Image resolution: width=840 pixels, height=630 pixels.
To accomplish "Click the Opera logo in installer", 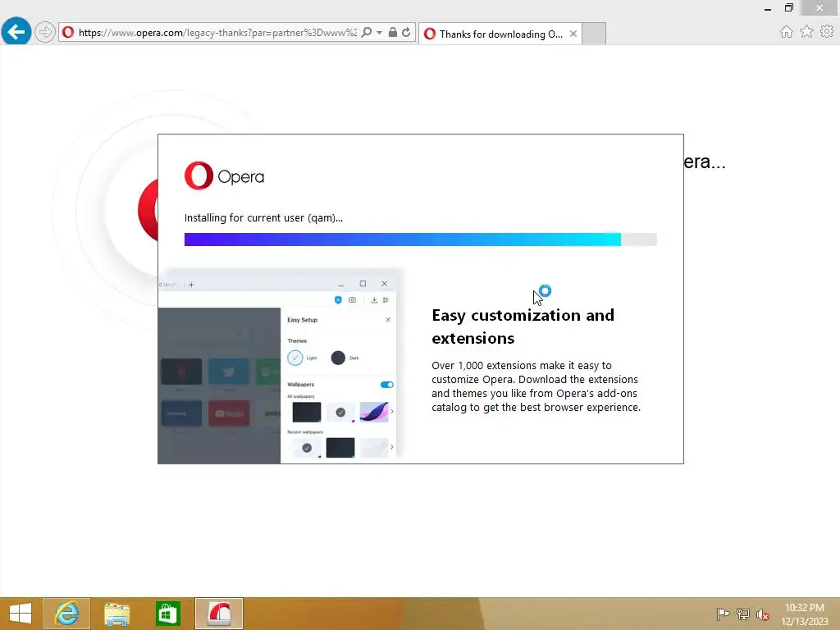I will (224, 176).
